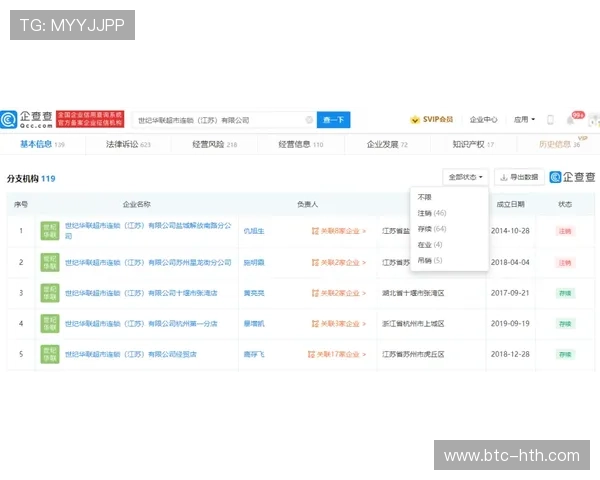Click region text 浙江省杭州市上城区
The width and height of the screenshot is (600, 480).
pos(413,324)
